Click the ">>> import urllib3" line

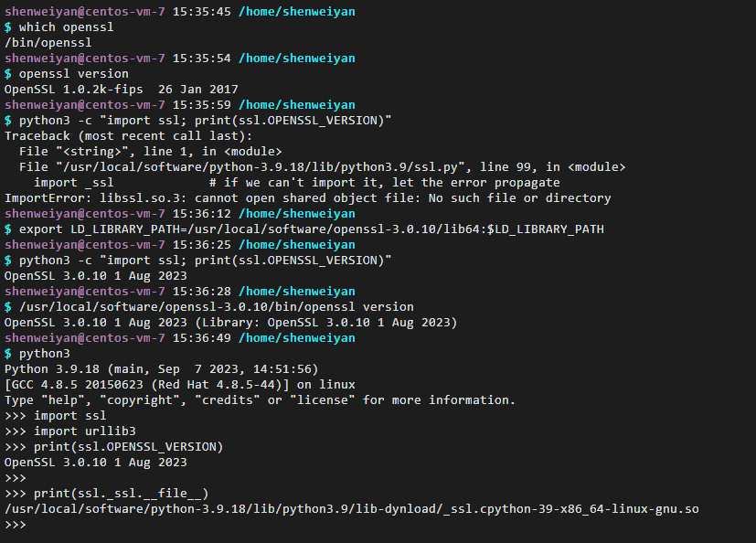pos(70,431)
